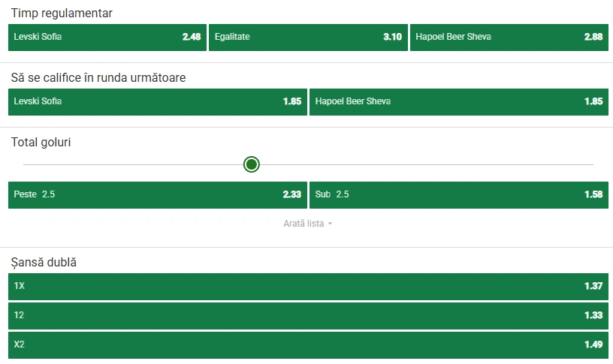
Task: Expand the Arată lista dropdown
Action: coord(308,224)
